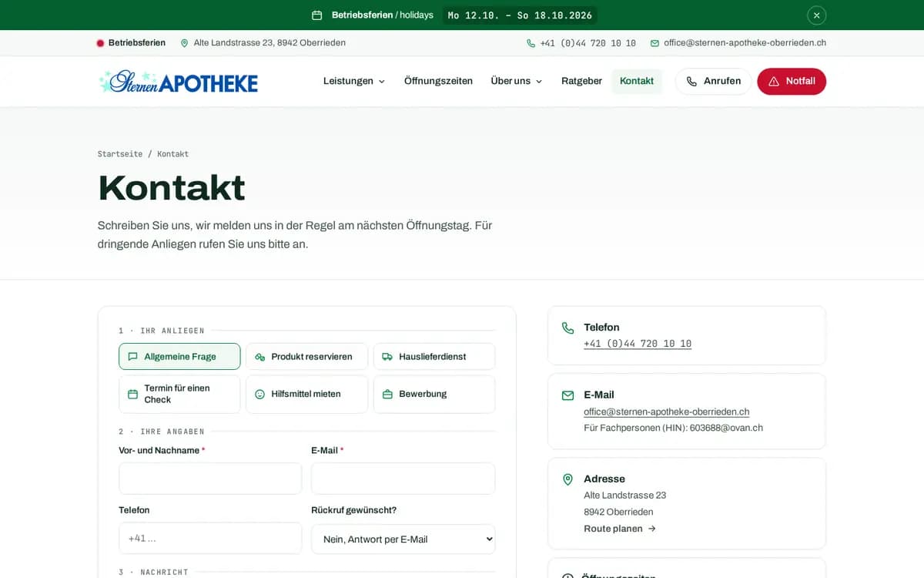Dismiss the Betriebsferien holiday banner
Viewport: 924px width, 578px height.
[816, 15]
